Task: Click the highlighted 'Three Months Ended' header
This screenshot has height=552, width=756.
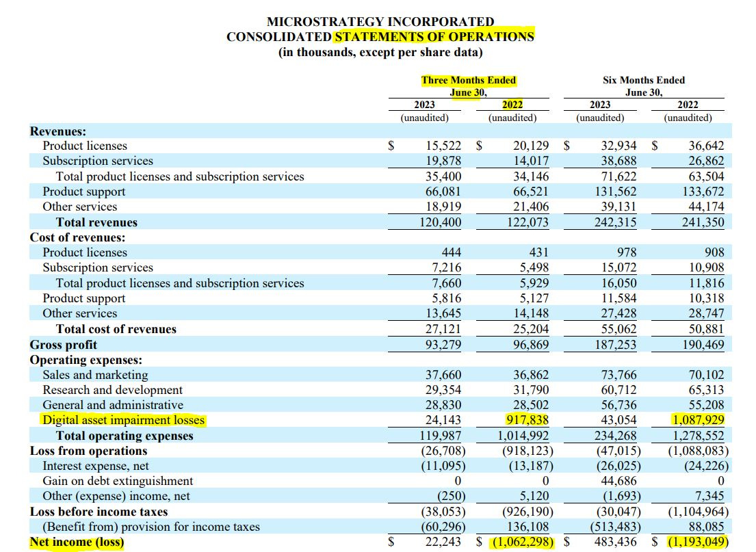Action: pos(468,80)
